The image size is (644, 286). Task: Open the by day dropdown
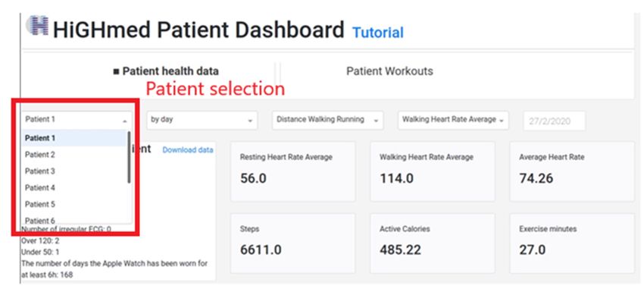point(202,120)
